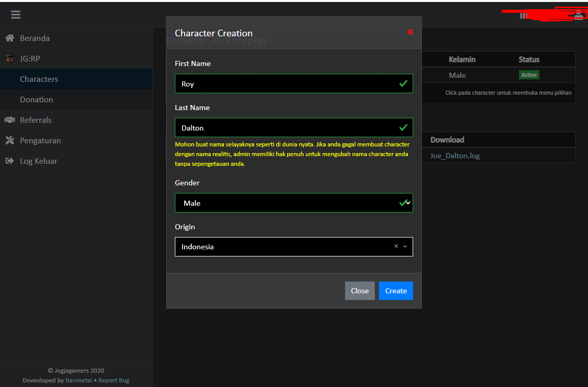Click the JG:RP game icon
This screenshot has height=387, width=588.
[x=9, y=59]
